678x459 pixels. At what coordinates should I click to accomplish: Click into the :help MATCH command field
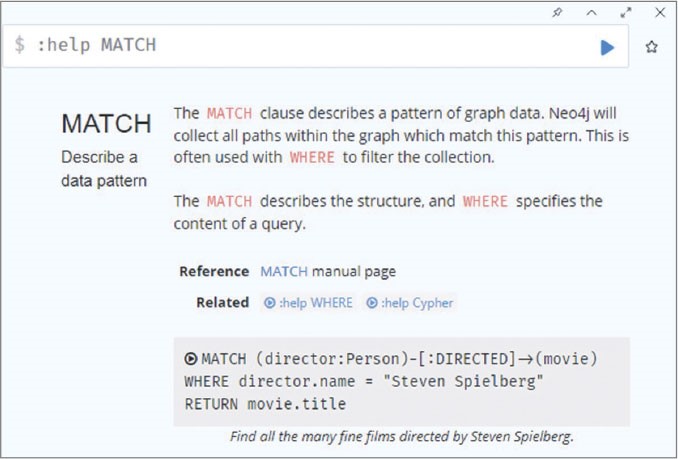(x=300, y=46)
